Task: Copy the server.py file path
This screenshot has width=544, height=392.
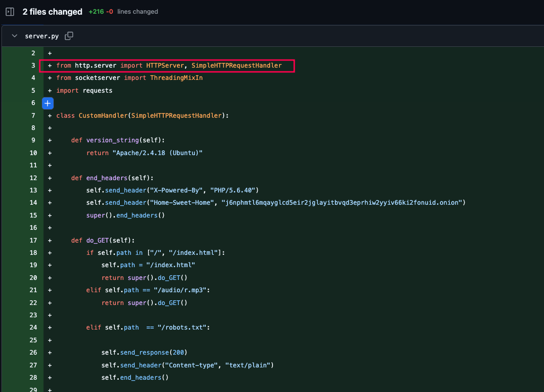Action: pyautogui.click(x=69, y=36)
